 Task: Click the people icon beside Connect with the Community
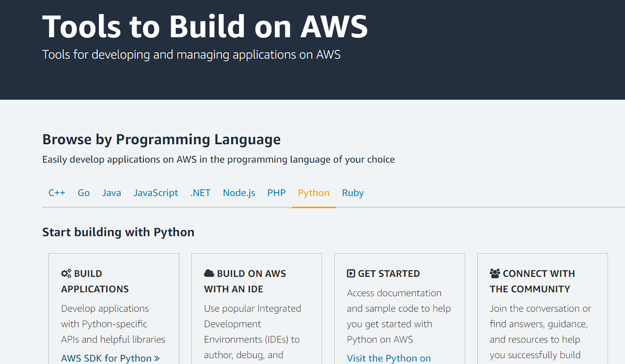(495, 273)
